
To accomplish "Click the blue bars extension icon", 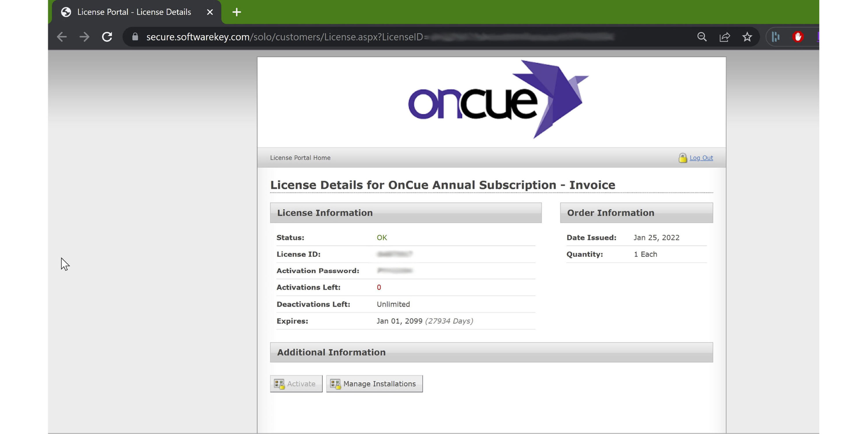I will [x=776, y=37].
